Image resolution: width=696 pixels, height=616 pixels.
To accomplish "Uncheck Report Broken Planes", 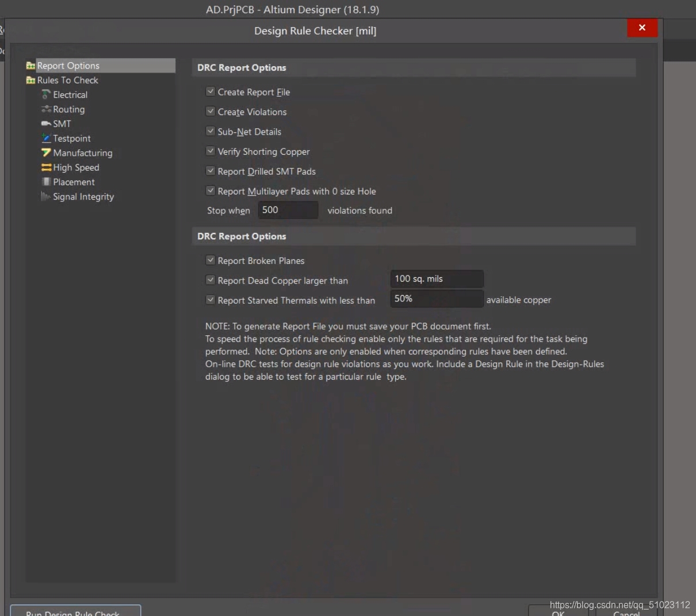I will pyautogui.click(x=211, y=260).
